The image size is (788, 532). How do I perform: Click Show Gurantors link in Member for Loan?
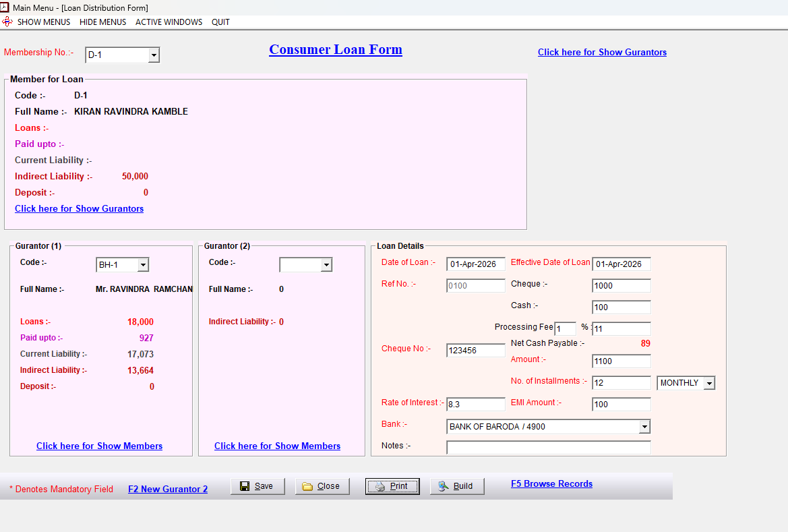click(79, 208)
